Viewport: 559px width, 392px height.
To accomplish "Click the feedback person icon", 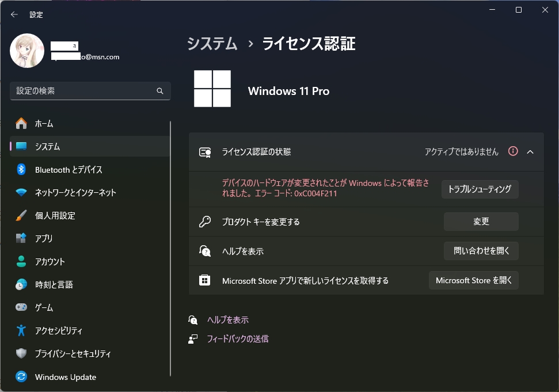I will pyautogui.click(x=193, y=339).
